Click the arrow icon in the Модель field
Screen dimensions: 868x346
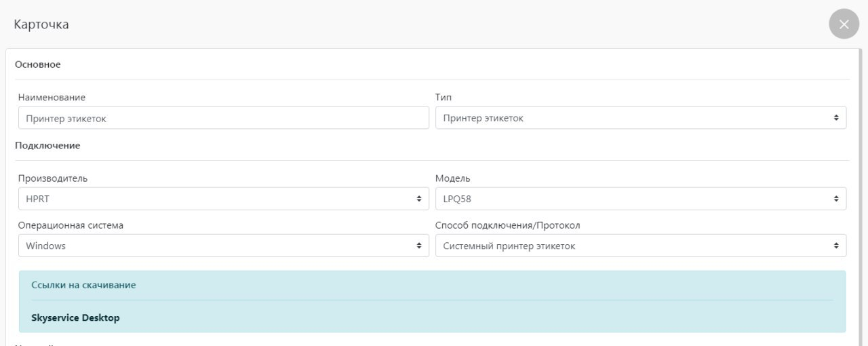click(x=836, y=199)
